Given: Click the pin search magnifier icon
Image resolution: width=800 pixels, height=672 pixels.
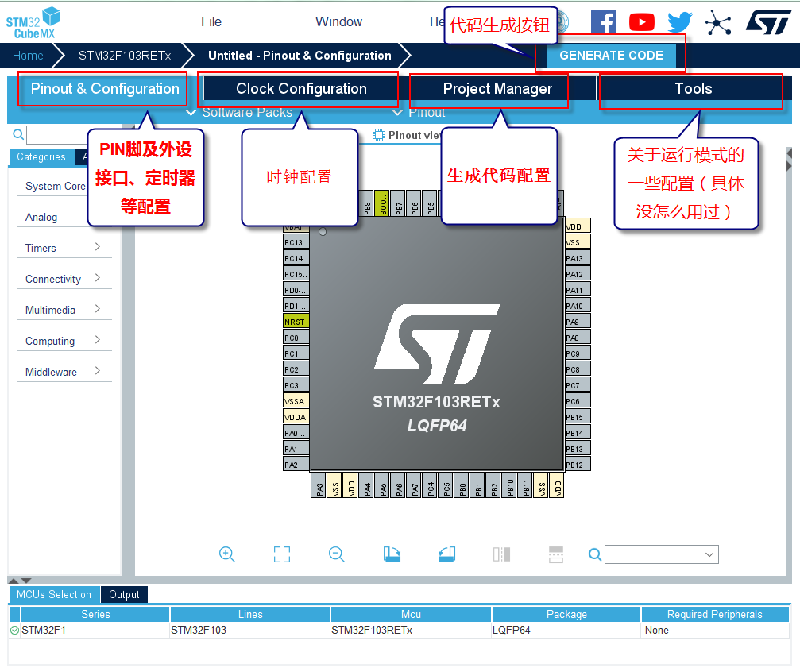Looking at the screenshot, I should [x=595, y=554].
